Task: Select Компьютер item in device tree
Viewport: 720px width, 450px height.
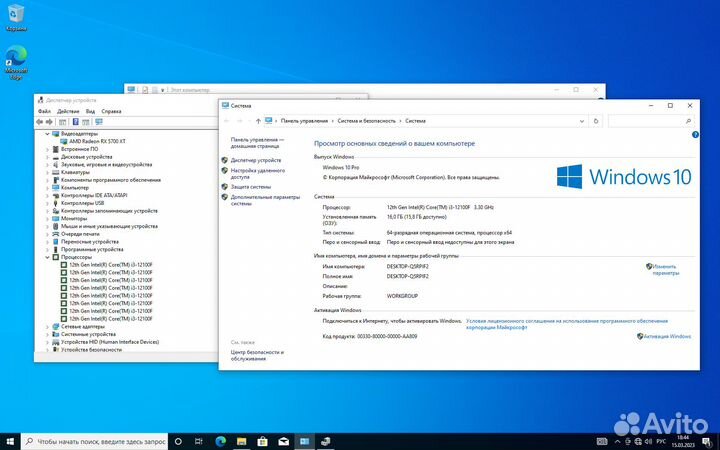Action: 74,188
